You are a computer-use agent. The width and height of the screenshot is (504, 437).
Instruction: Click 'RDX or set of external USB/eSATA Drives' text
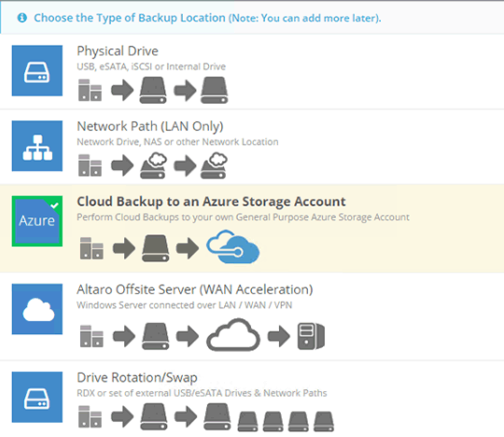202,393
